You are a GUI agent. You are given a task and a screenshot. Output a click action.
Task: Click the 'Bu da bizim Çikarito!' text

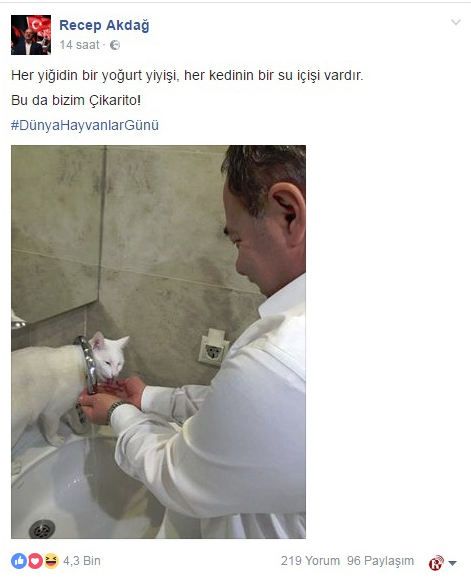(76, 100)
